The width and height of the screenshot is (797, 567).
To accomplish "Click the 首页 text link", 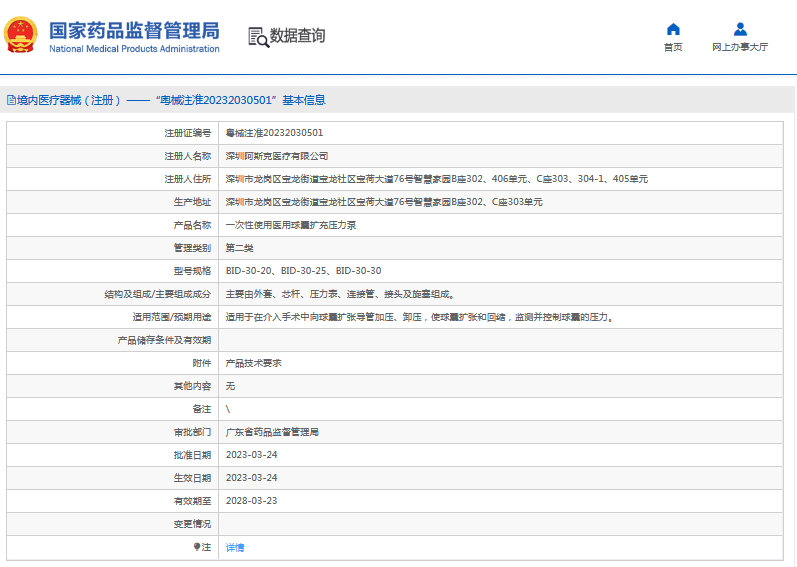I will click(x=673, y=47).
